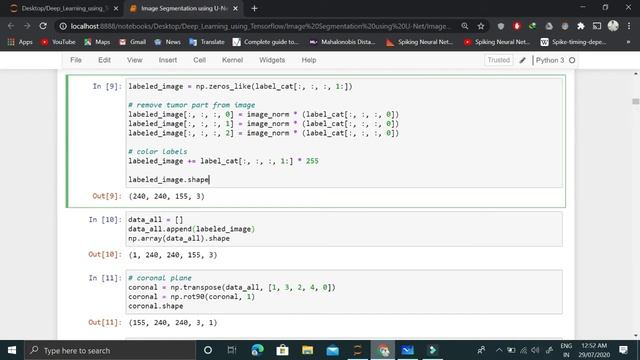Open the View menu

coord(134,60)
